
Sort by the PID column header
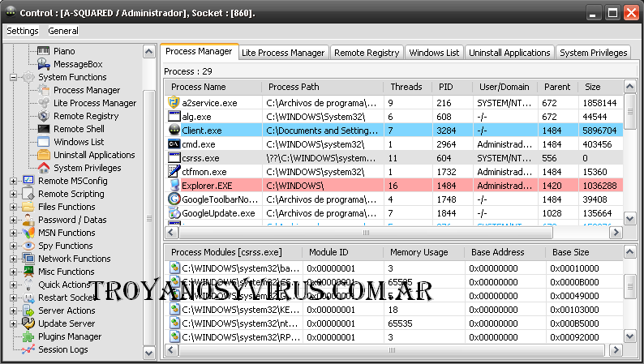coord(452,87)
